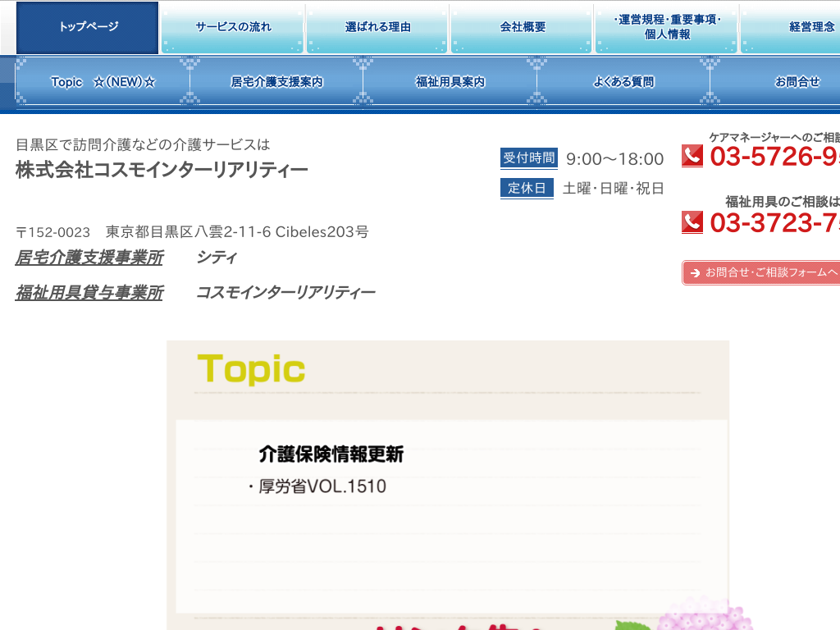Open 選ばれる理由 menu item
Screen dimensions: 840x630
377,27
